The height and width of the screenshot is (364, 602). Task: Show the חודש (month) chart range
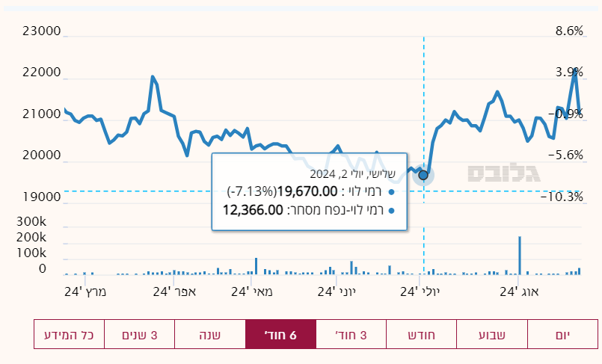click(x=421, y=334)
